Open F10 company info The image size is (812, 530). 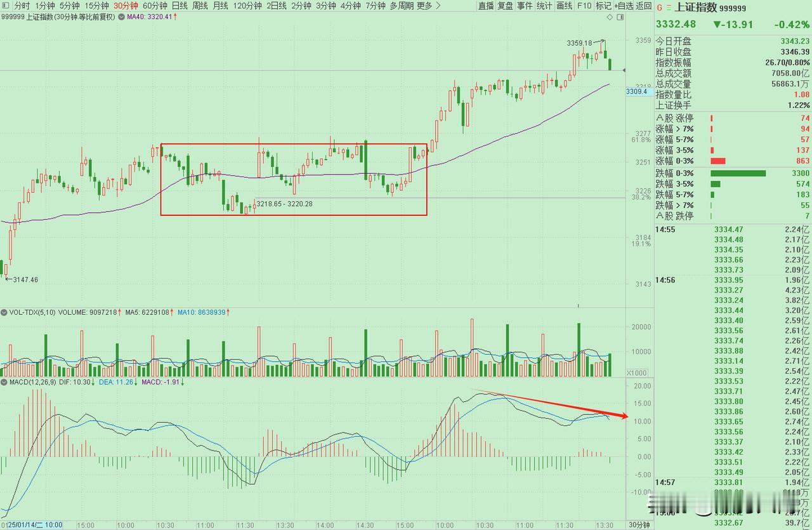click(x=584, y=6)
